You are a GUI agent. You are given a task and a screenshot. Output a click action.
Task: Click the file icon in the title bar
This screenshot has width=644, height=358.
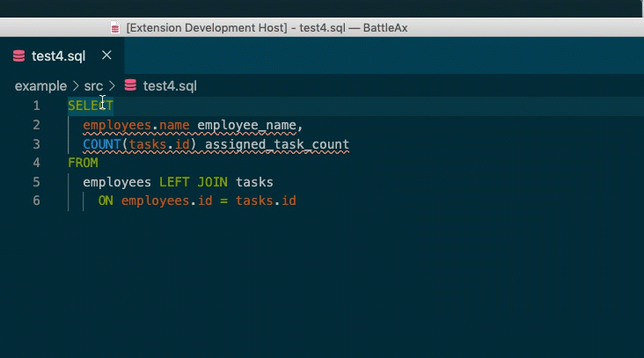click(x=115, y=28)
